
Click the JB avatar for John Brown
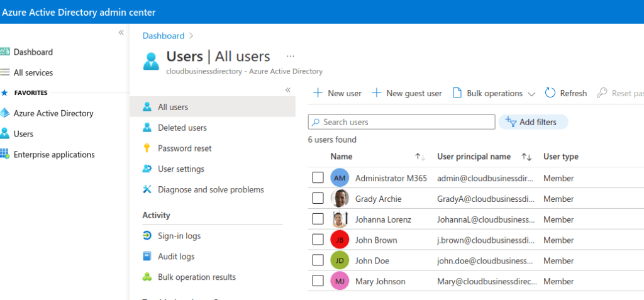click(x=340, y=240)
